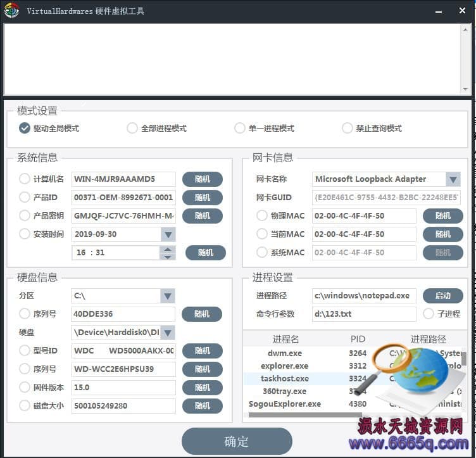Sort by 进程路径 column header

coord(429,339)
